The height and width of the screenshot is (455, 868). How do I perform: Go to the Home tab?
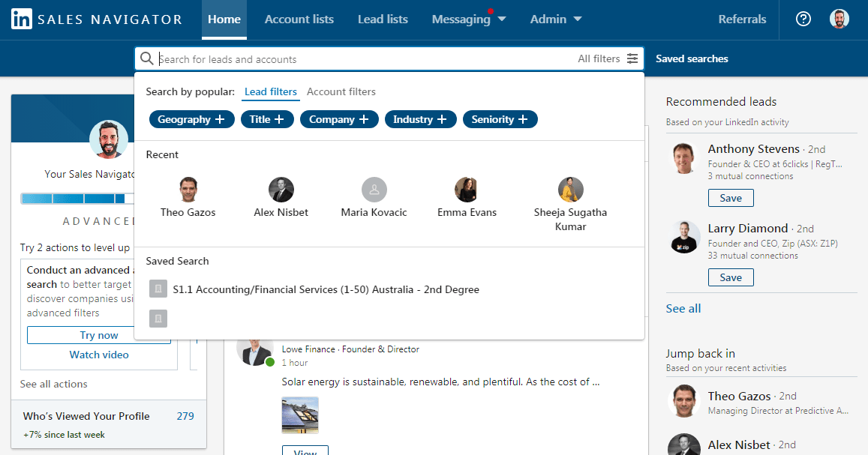(x=224, y=19)
